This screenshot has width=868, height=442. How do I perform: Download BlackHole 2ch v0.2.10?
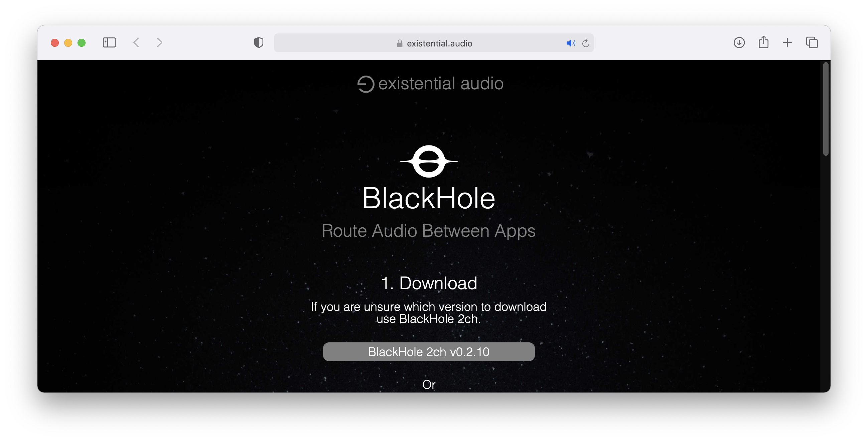[x=429, y=352]
